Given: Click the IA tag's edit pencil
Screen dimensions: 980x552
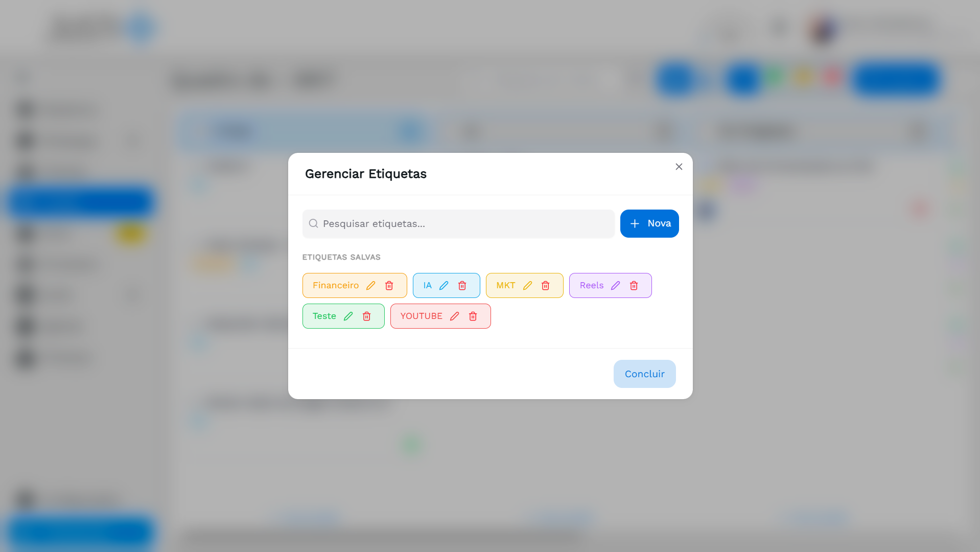Looking at the screenshot, I should (444, 286).
